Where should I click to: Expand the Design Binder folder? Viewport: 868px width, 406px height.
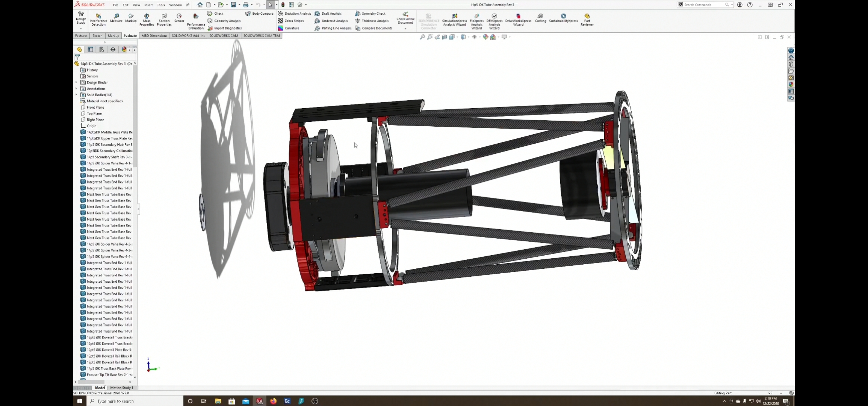pyautogui.click(x=76, y=82)
